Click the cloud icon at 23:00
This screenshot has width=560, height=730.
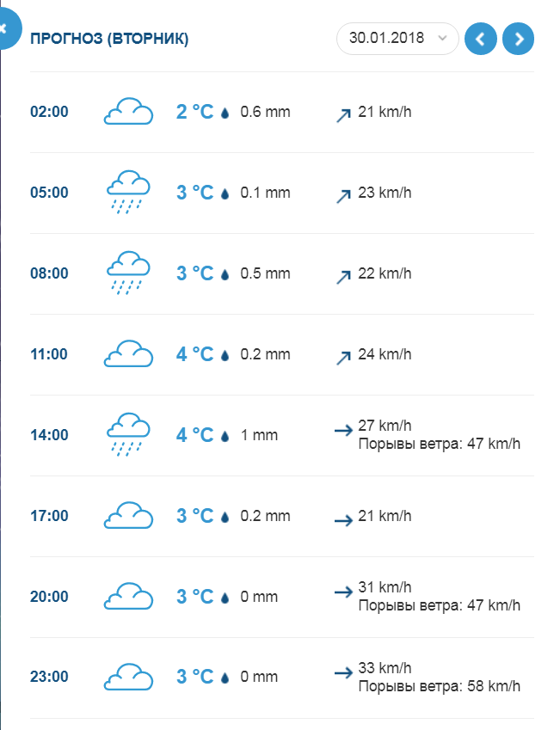[x=128, y=678]
